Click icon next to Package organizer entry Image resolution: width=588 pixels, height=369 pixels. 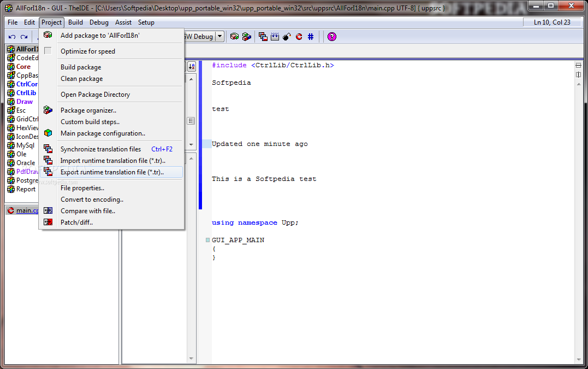click(47, 110)
